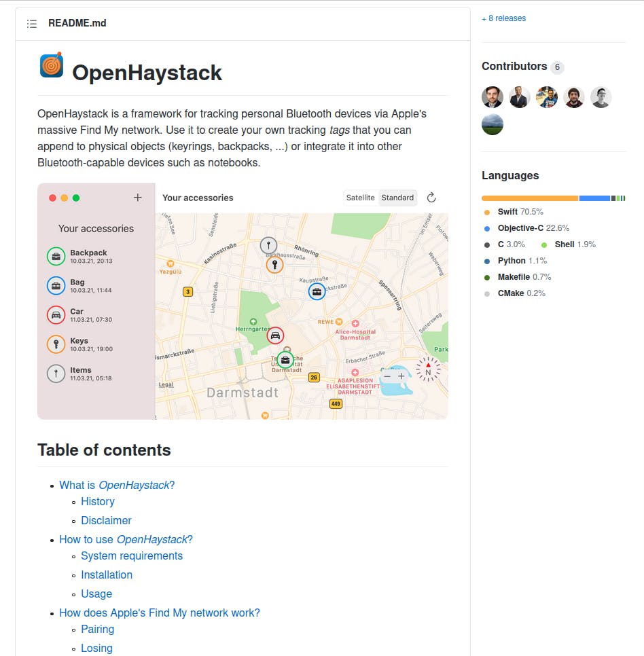Open the '+ 8 releases' link
Screen dimensions: 644x656
[503, 18]
